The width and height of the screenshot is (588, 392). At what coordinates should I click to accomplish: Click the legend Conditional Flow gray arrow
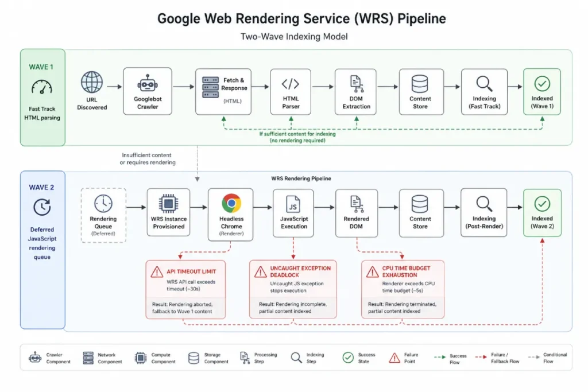coord(534,357)
